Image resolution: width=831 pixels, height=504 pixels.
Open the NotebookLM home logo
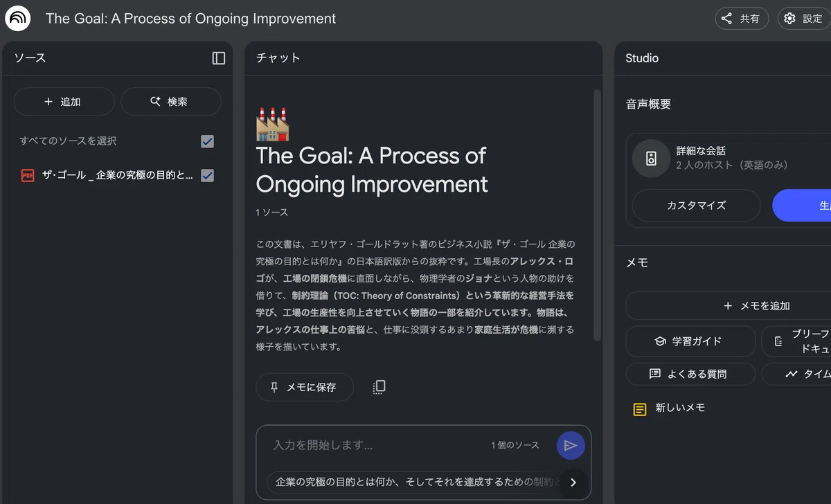click(17, 19)
